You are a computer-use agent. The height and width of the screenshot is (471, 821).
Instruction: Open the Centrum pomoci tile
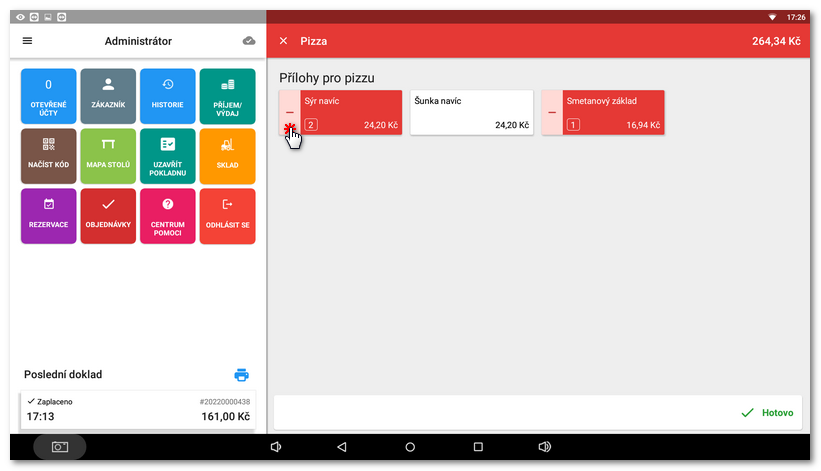coord(168,216)
